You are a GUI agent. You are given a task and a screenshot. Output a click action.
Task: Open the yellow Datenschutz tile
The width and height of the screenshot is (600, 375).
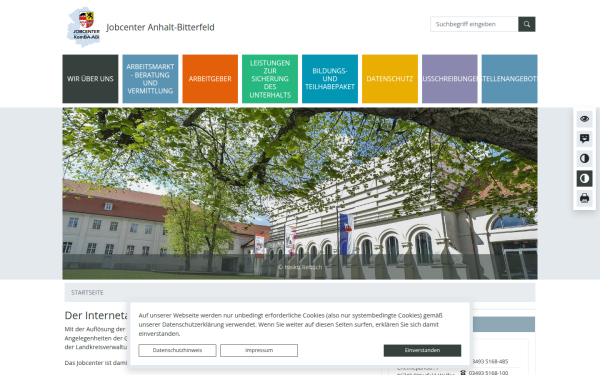click(x=390, y=79)
